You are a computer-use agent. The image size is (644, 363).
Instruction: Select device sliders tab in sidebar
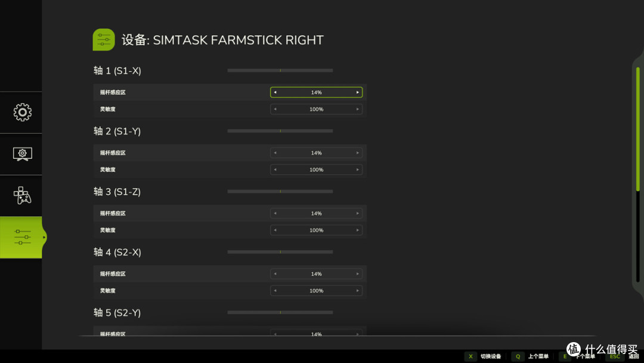[21, 237]
